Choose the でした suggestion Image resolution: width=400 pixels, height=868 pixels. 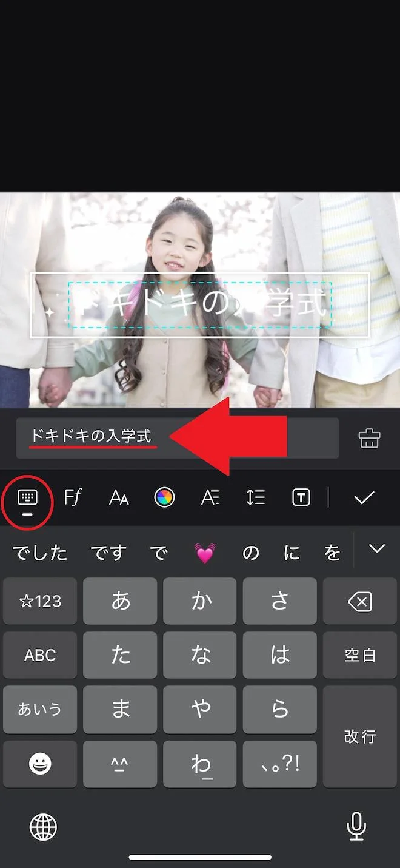click(40, 553)
